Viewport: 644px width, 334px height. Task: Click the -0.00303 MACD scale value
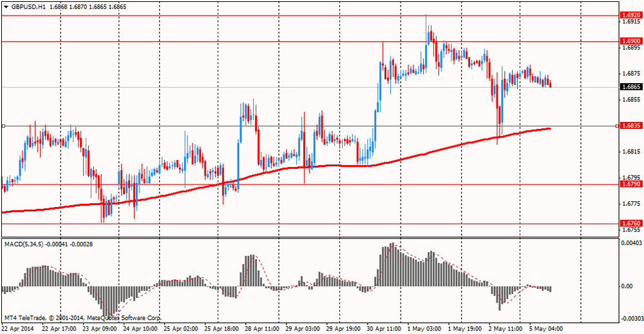632,319
